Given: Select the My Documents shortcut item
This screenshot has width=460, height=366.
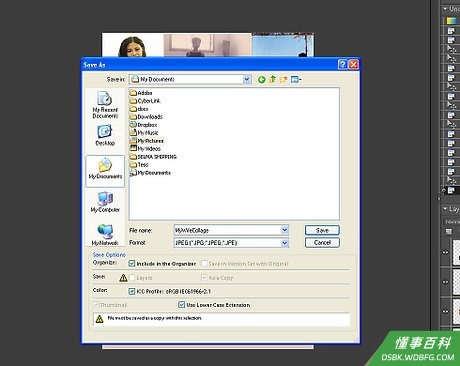Looking at the screenshot, I should [150, 173].
